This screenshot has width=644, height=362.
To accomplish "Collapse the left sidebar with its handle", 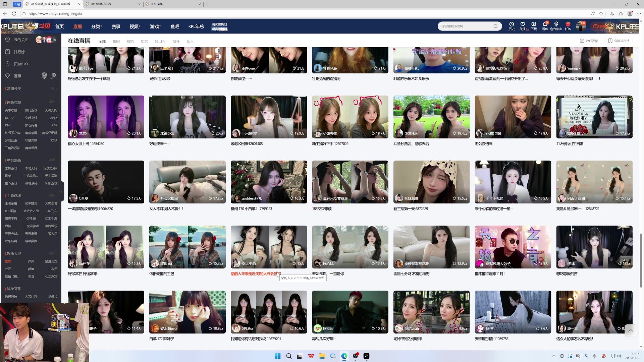I will pos(62,192).
